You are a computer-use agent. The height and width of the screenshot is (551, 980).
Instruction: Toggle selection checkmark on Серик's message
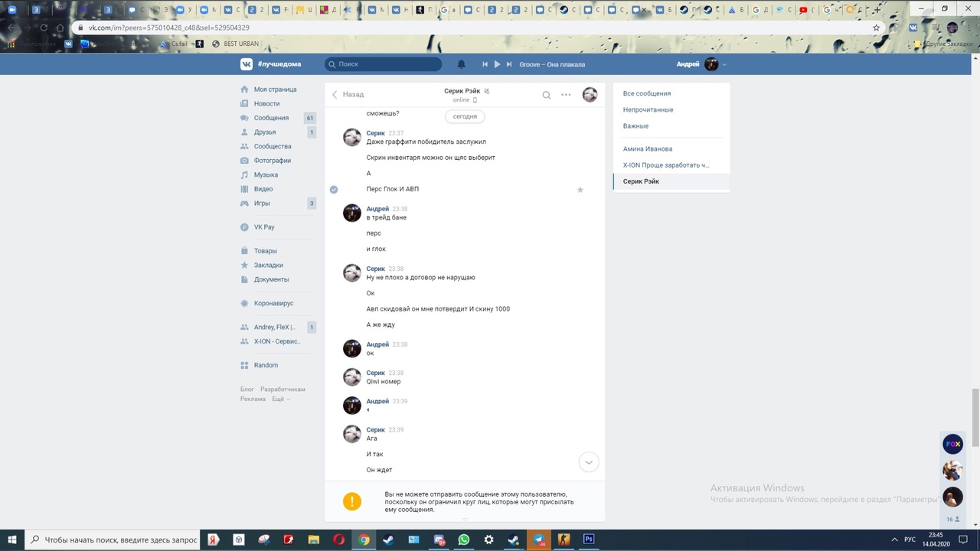tap(334, 189)
